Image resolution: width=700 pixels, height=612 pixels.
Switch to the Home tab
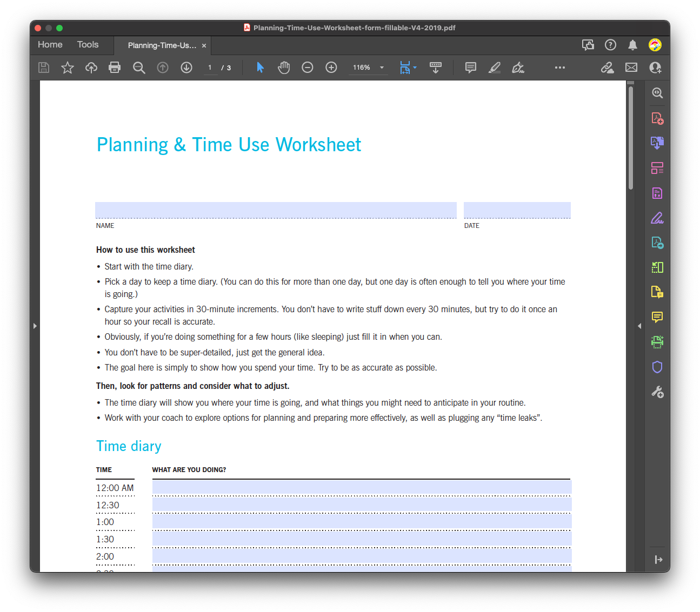(x=50, y=45)
